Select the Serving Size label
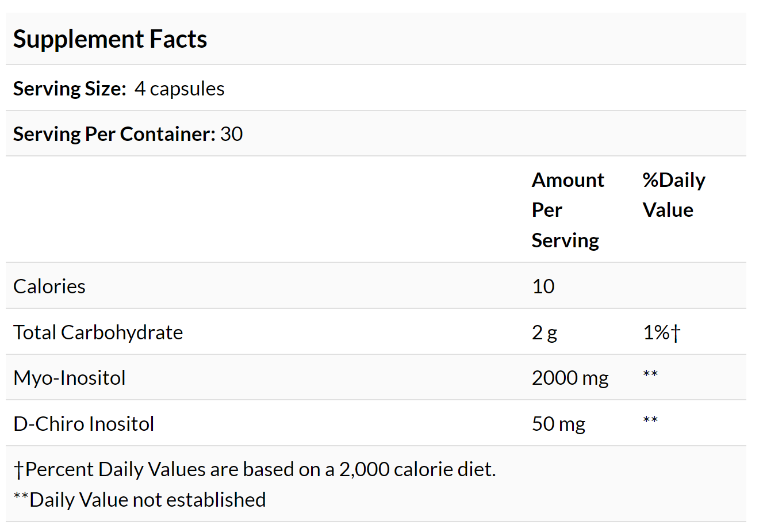Image resolution: width=763 pixels, height=532 pixels. (70, 89)
